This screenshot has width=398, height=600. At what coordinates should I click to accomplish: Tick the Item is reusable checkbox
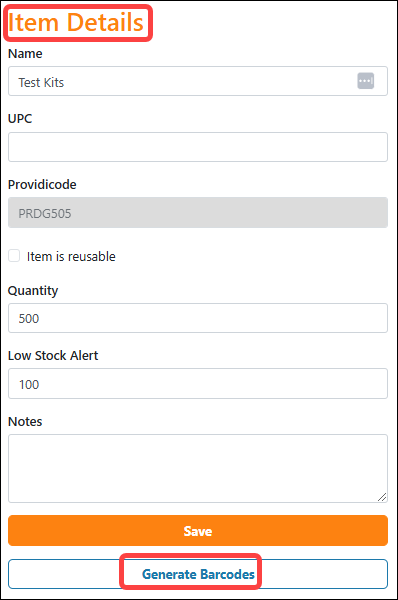(14, 256)
